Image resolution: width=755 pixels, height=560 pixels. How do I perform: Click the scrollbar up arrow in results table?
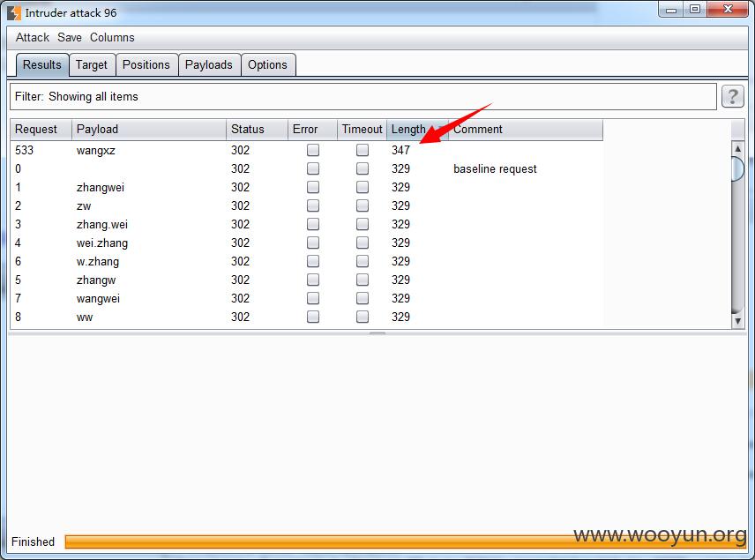(737, 148)
